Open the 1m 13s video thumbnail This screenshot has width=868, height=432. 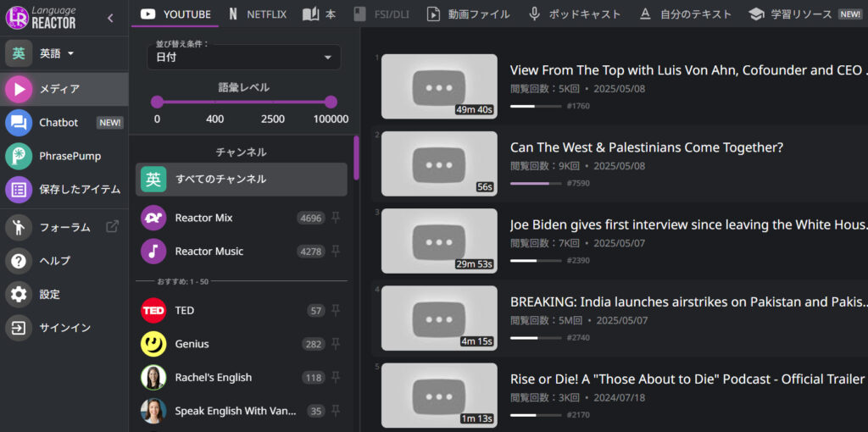440,396
